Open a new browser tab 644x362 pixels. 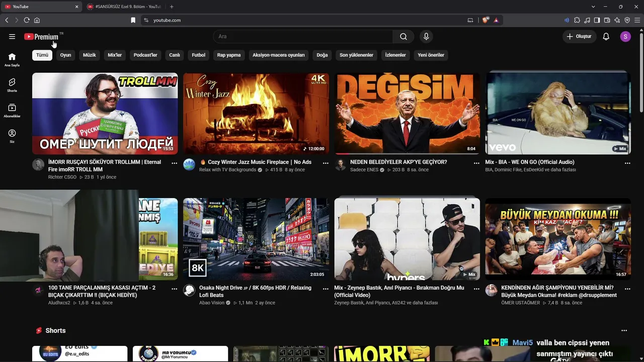click(x=172, y=7)
